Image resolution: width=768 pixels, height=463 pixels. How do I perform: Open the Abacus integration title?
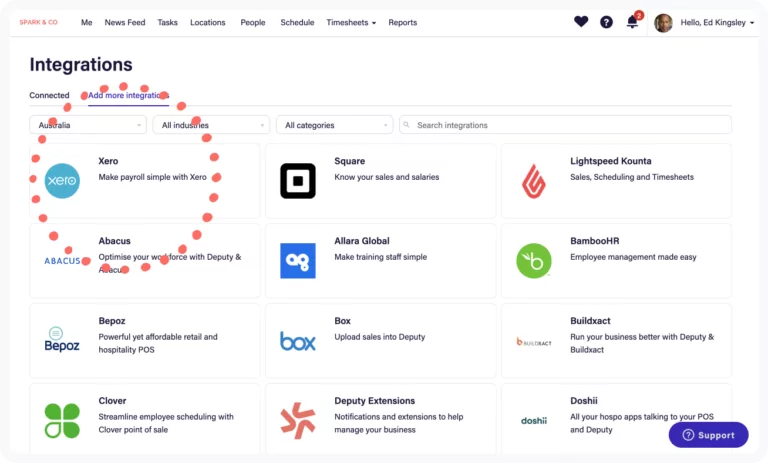pos(115,241)
